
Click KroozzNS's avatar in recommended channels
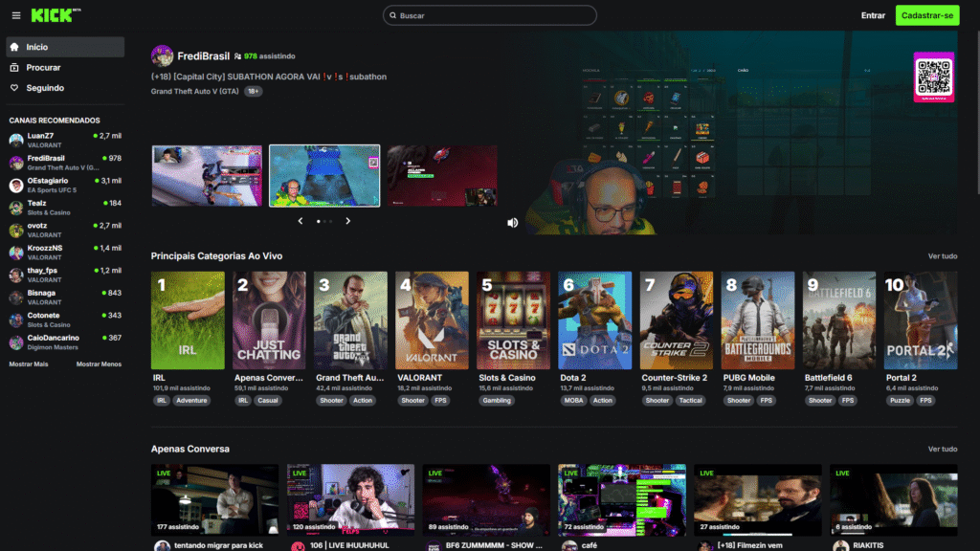coord(16,253)
